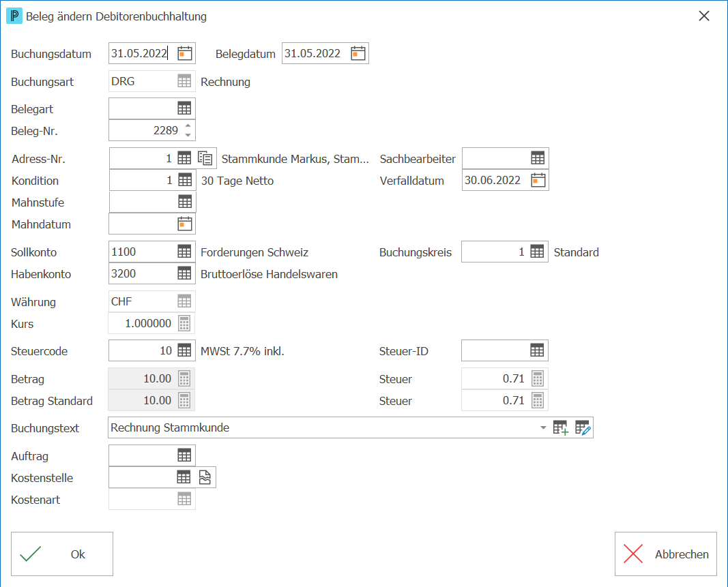Open the Steuercode lookup table
This screenshot has width=728, height=587.
point(184,351)
